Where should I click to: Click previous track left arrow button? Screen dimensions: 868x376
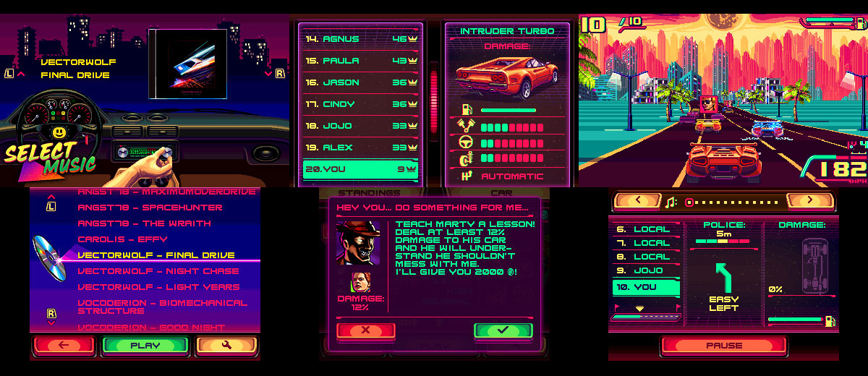[637, 200]
